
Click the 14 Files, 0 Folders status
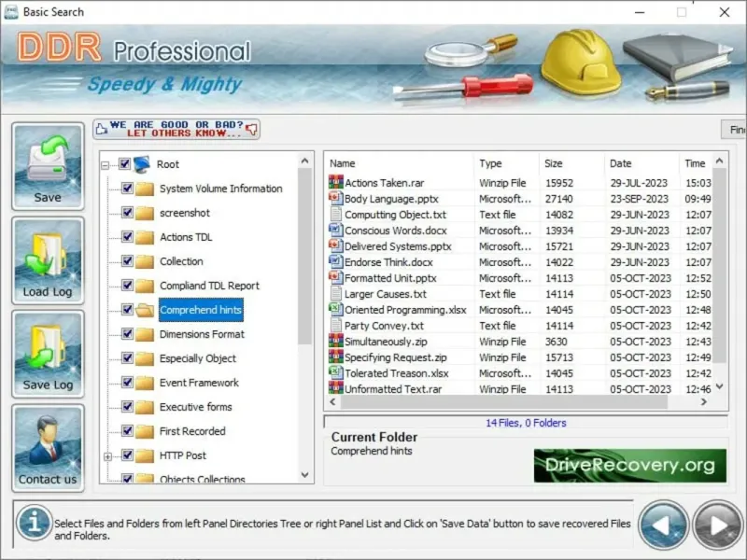tap(526, 423)
